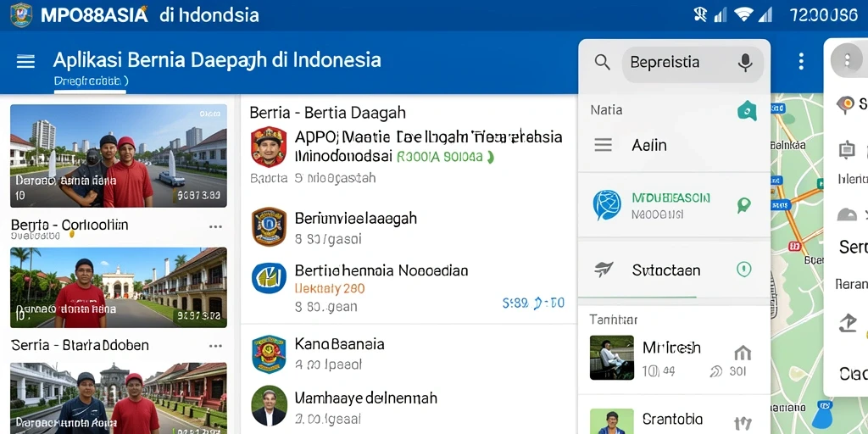Tap the Uamhaaye delnennah portrait avatar
The image size is (868, 434).
269,406
